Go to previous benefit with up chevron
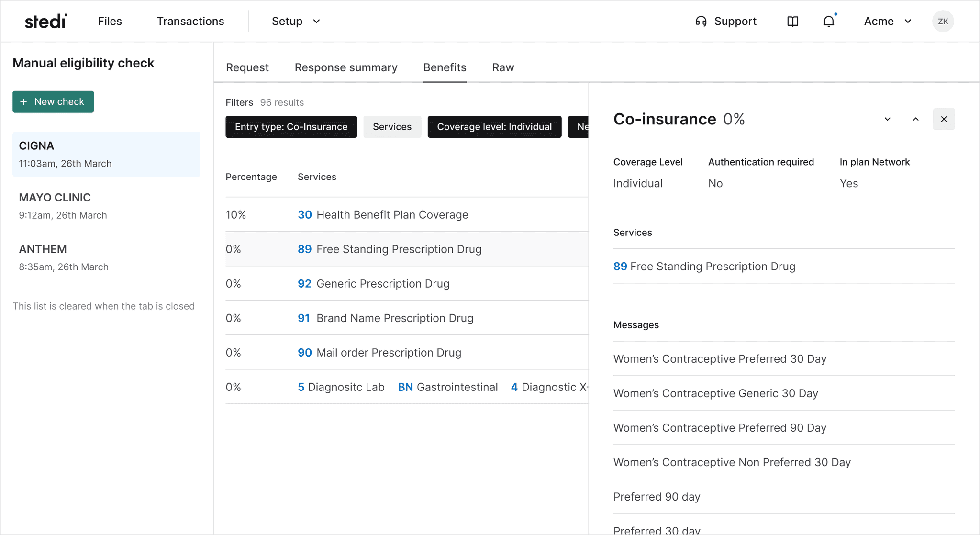980x535 pixels. [915, 119]
